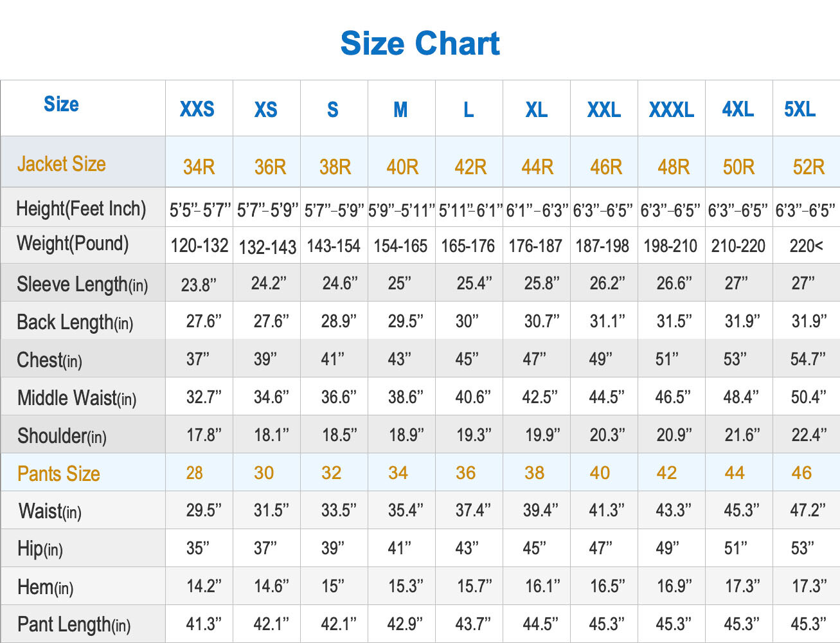Viewport: 840px width, 643px height.
Task: Select the XXS size column header
Action: pyautogui.click(x=197, y=109)
